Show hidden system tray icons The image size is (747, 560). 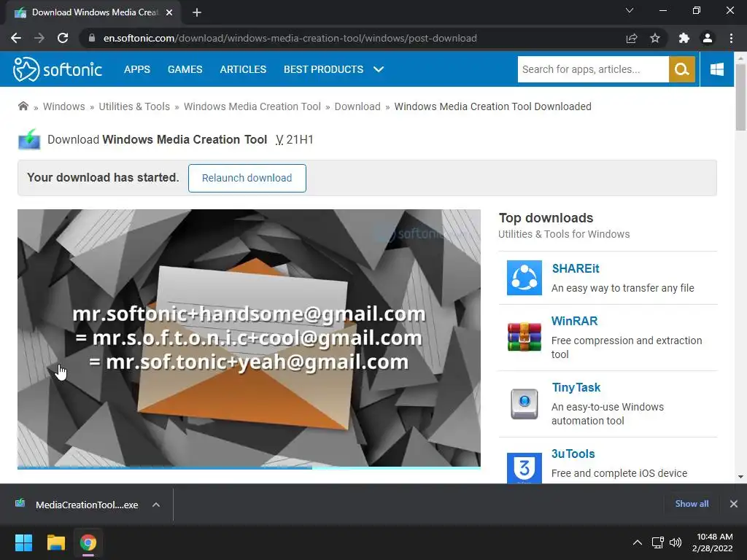click(x=638, y=542)
